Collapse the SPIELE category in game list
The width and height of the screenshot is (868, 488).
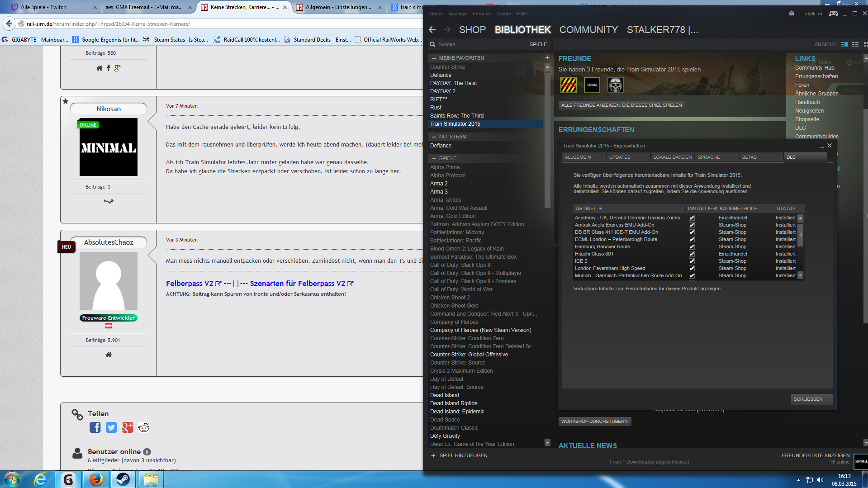point(434,158)
